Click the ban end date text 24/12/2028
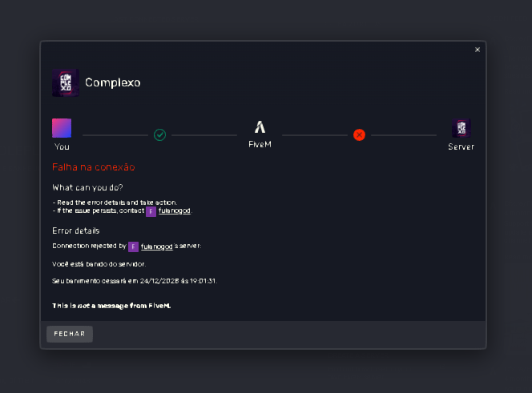The image size is (532, 393). (159, 281)
